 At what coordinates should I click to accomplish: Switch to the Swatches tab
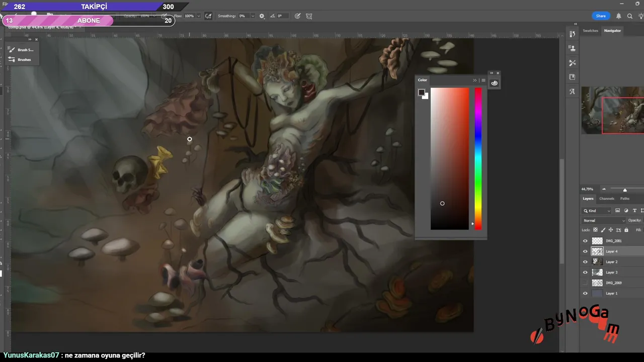coord(590,31)
